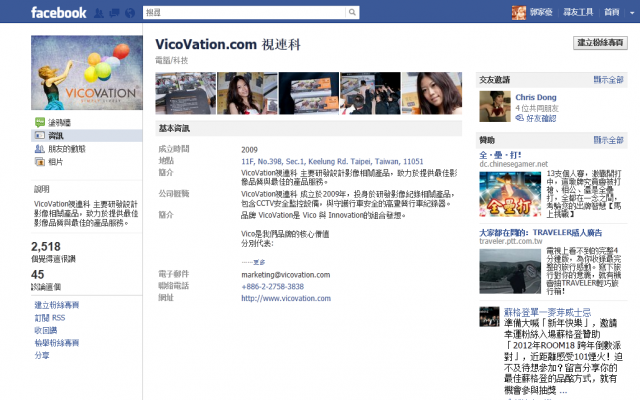640x400 pixels.
Task: Click the Keelung Rd. Taipei address link
Action: click(x=332, y=162)
